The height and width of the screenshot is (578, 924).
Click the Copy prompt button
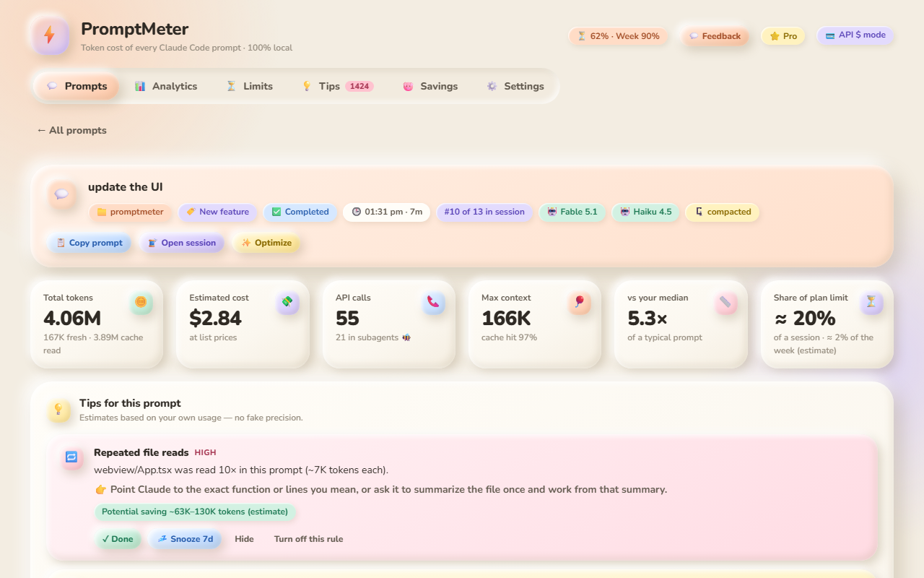pos(90,243)
